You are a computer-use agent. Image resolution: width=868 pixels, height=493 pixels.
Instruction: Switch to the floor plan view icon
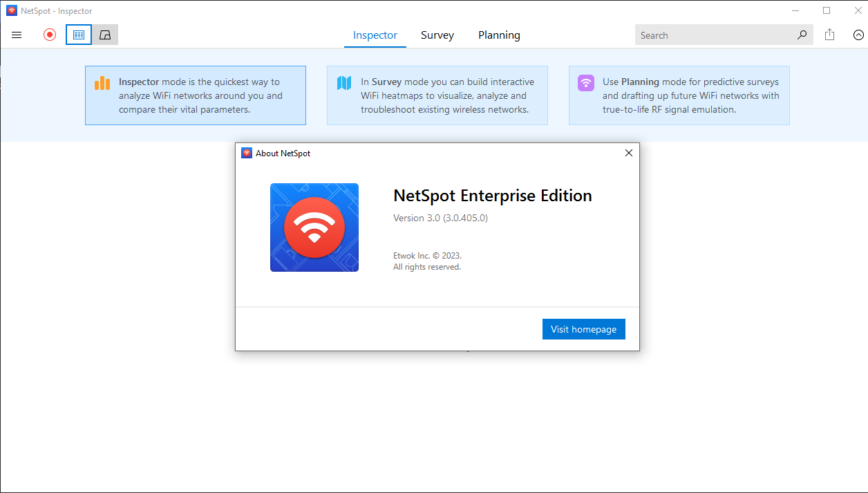tap(105, 35)
